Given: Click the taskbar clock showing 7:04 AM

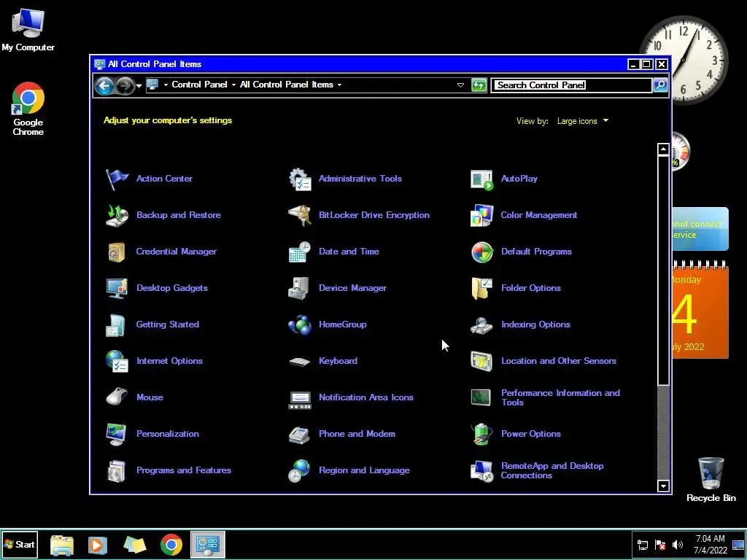Looking at the screenshot, I should pyautogui.click(x=710, y=544).
